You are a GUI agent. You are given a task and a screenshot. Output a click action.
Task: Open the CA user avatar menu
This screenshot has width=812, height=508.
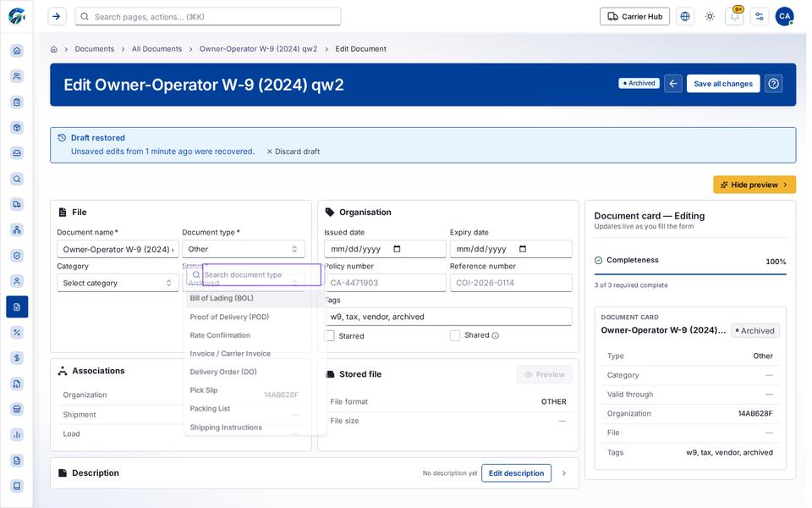(785, 17)
